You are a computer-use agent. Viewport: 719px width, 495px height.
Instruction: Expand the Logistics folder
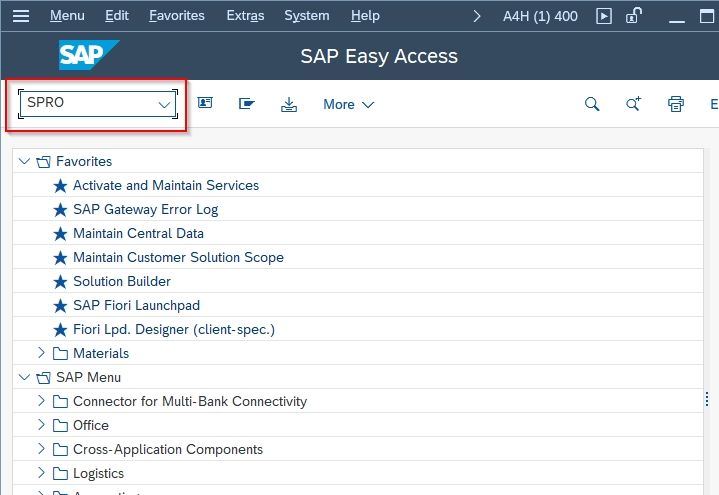click(41, 473)
